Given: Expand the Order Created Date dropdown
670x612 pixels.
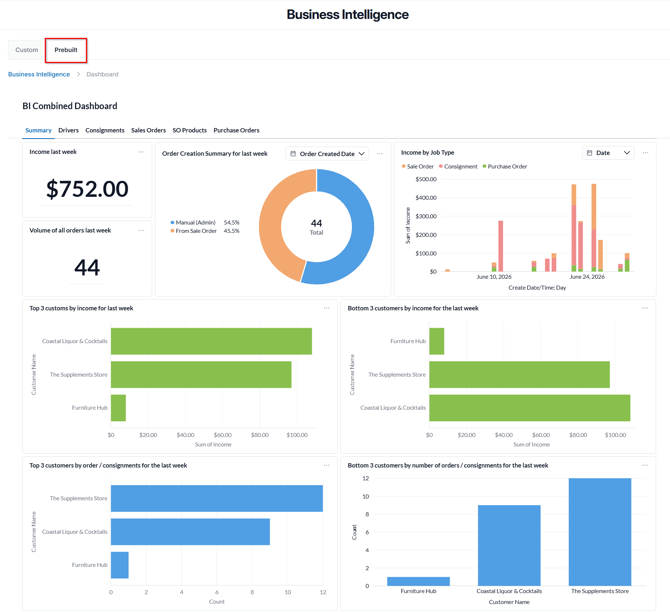Looking at the screenshot, I should (327, 154).
